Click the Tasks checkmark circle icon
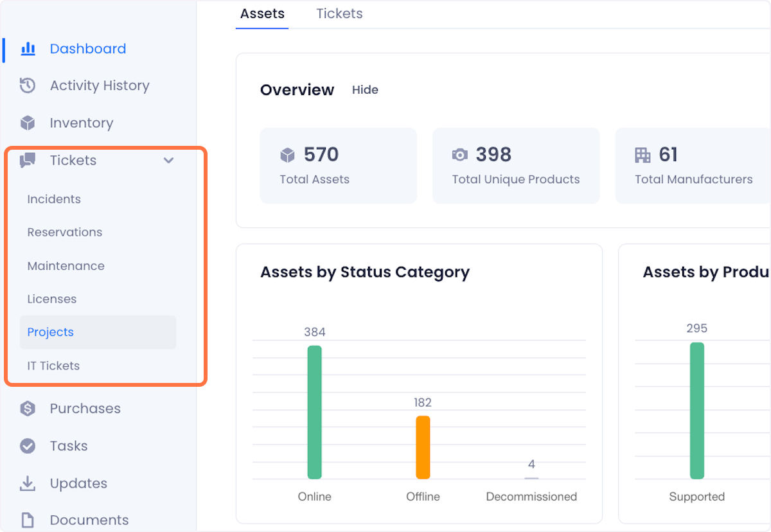The height and width of the screenshot is (532, 771). 28,446
